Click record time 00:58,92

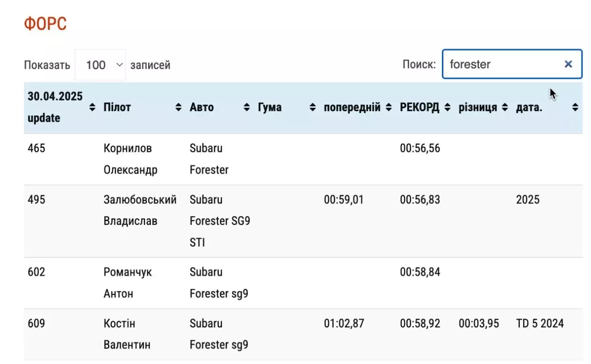coord(420,323)
